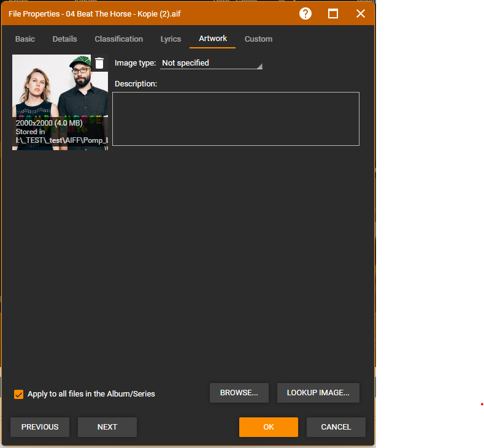Toggle Apply to all files in Album/Series
The width and height of the screenshot is (484, 448).
19,394
